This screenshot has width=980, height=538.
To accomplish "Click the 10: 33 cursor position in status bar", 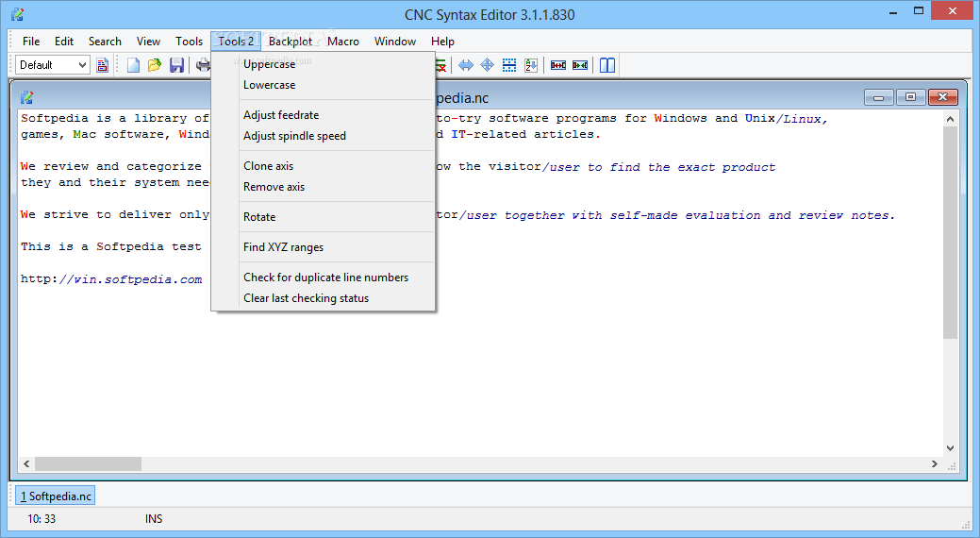I will click(42, 519).
